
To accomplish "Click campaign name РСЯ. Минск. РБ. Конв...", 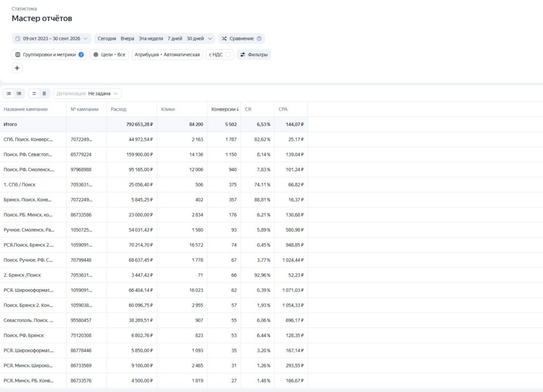I will (29, 380).
